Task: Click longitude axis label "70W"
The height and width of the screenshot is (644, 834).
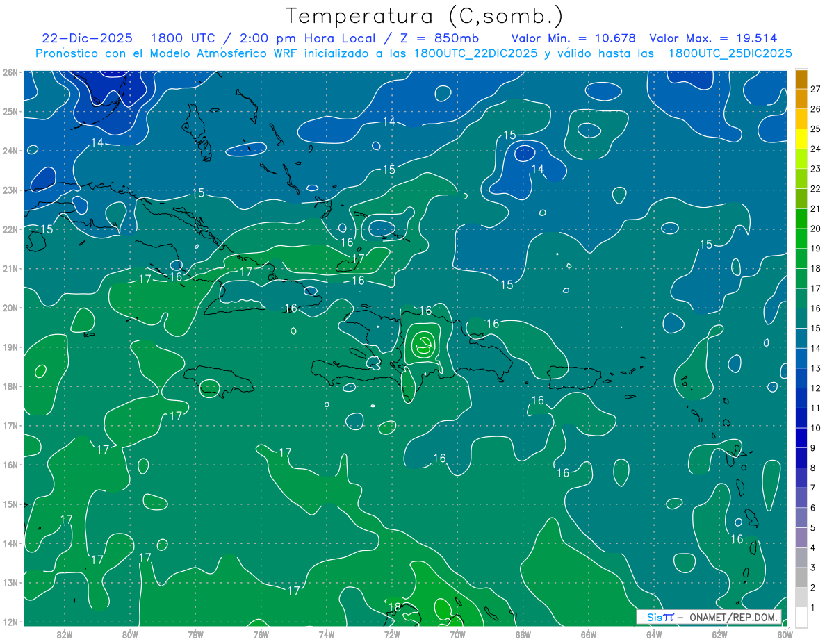Action: (457, 634)
